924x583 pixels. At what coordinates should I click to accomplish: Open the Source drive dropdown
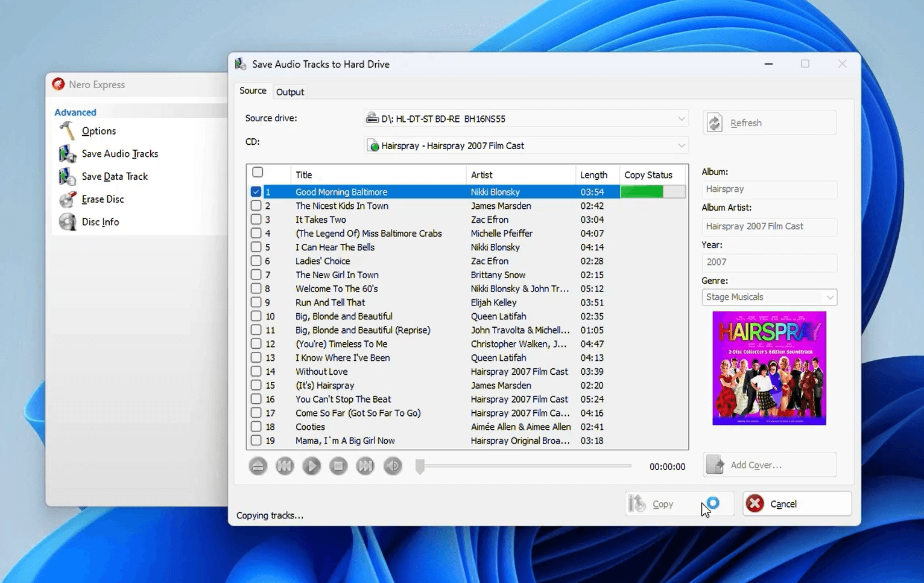(681, 119)
